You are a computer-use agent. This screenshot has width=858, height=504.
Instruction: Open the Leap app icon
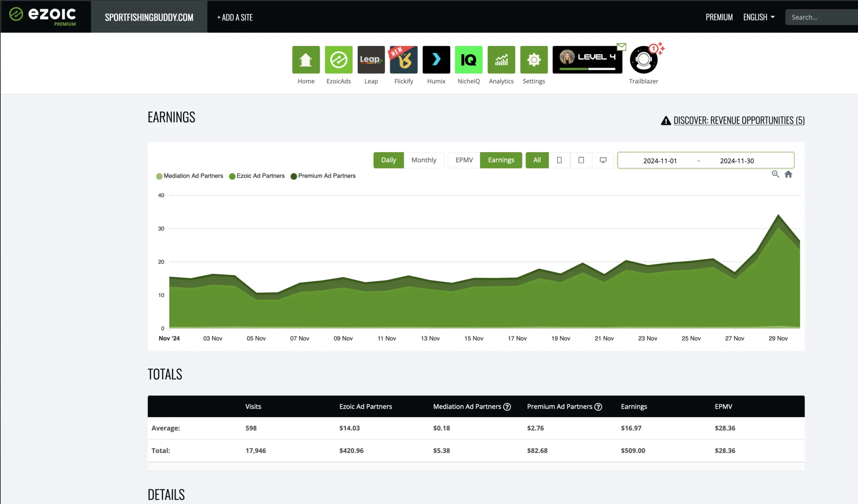pyautogui.click(x=371, y=60)
